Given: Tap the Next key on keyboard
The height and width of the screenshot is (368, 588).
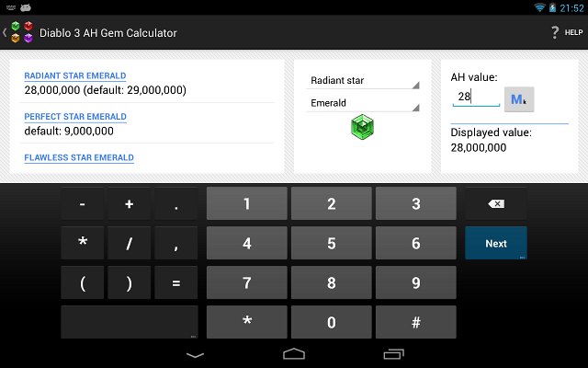Looking at the screenshot, I should coord(496,243).
